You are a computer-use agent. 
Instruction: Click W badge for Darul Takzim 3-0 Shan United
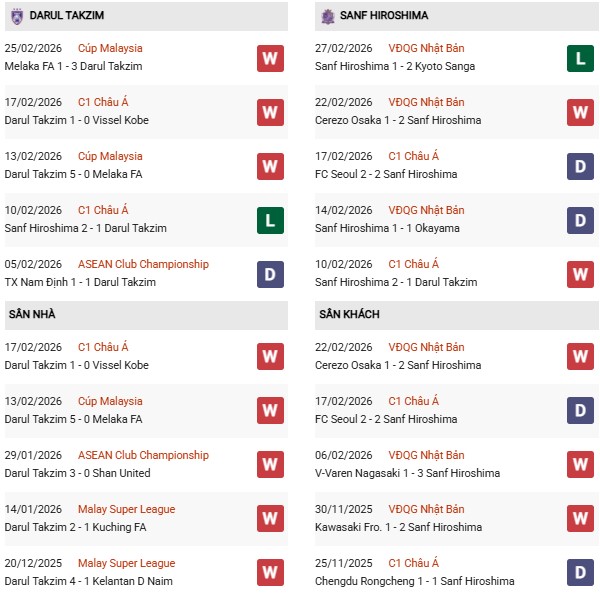tap(270, 465)
